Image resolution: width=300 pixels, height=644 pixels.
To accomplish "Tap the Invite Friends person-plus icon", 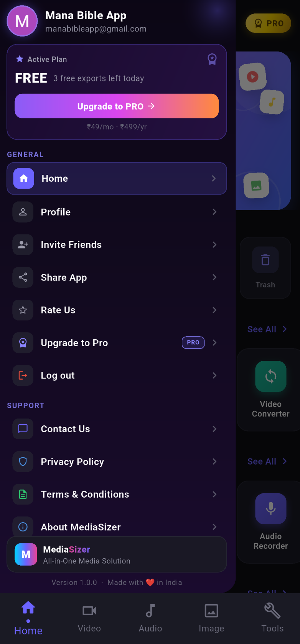I will 23,245.
